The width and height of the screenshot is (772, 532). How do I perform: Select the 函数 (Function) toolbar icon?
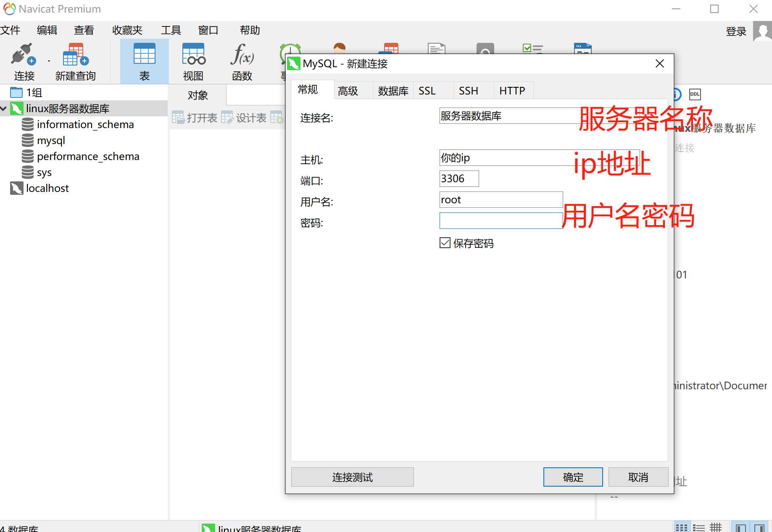[242, 54]
